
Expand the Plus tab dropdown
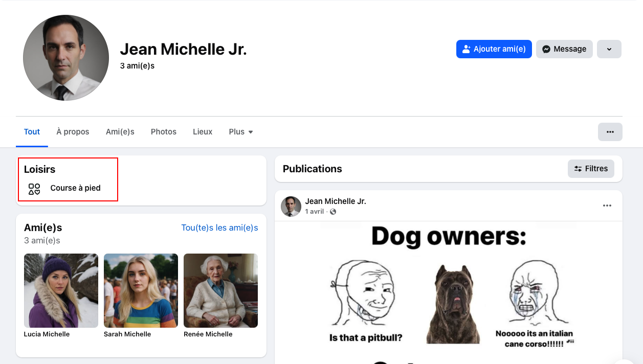coord(241,132)
